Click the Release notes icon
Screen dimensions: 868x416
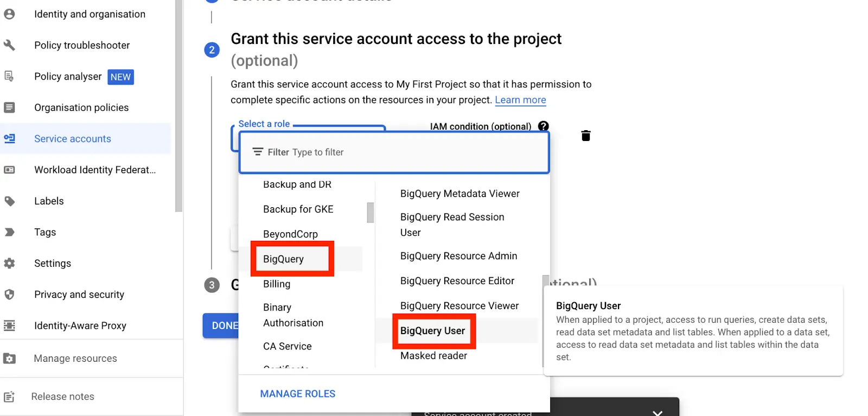[9, 396]
